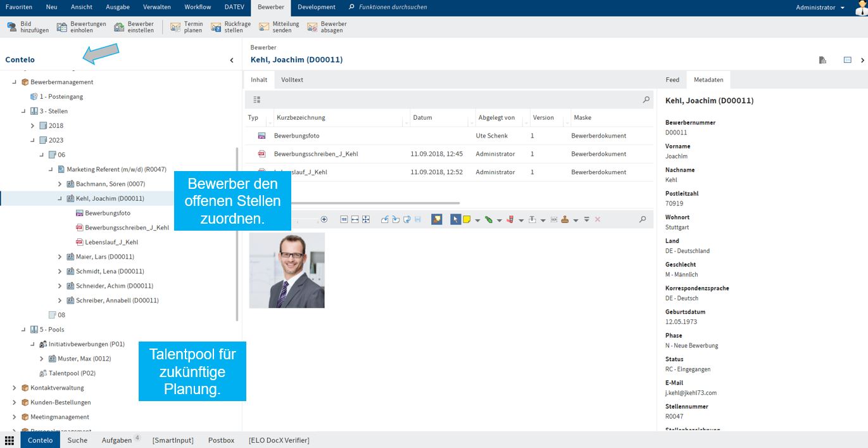
Task: Select the applicant photo preview image
Action: coord(287,270)
